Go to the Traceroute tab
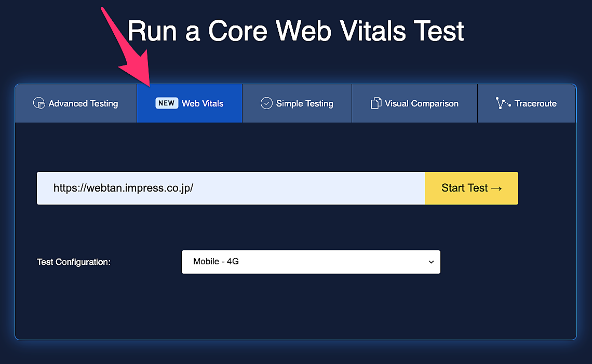 pyautogui.click(x=535, y=103)
